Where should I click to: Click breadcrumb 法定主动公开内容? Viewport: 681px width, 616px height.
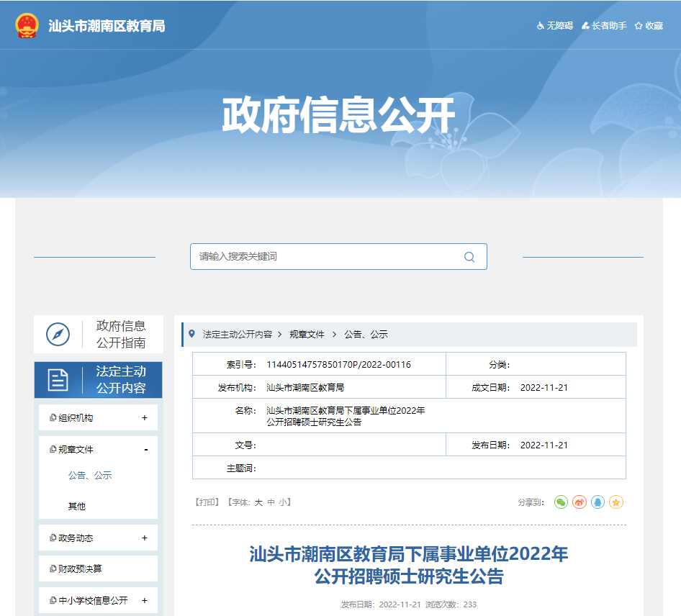(237, 334)
